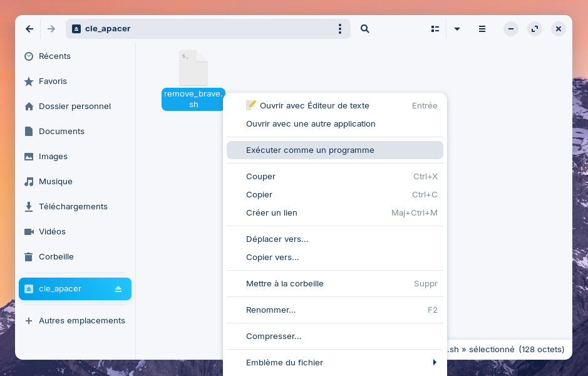Screen dimensions: 588x376
Task: Close the file manager window
Action: tap(559, 29)
